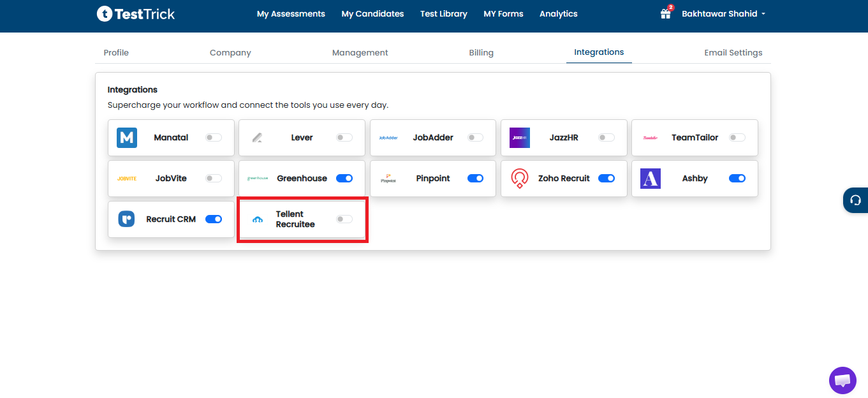Switch to the Company tab
This screenshot has width=868, height=398.
230,53
